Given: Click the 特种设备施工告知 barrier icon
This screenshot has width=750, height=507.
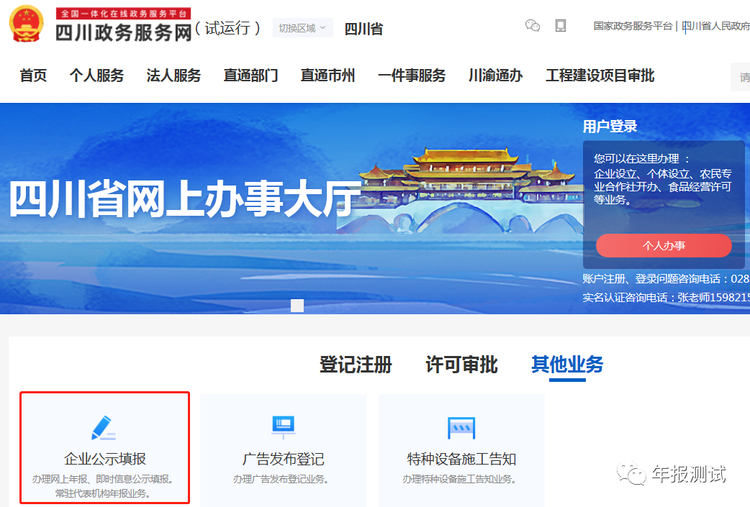Looking at the screenshot, I should [x=461, y=428].
